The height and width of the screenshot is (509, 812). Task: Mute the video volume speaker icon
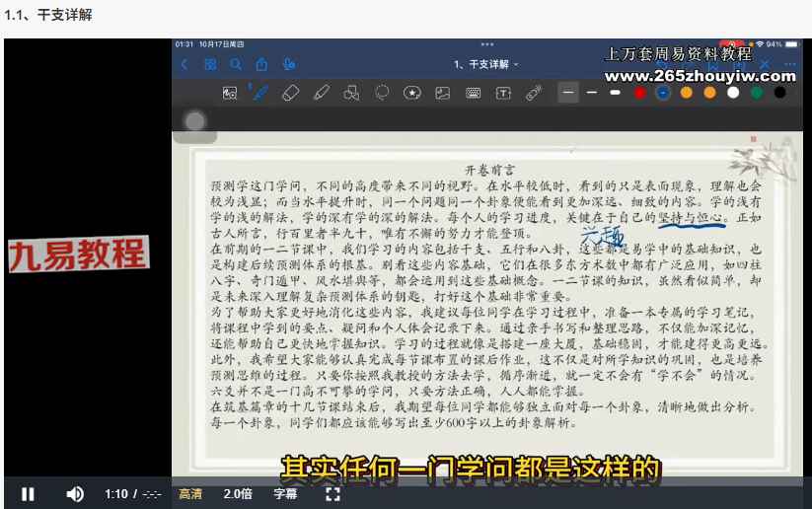[75, 494]
